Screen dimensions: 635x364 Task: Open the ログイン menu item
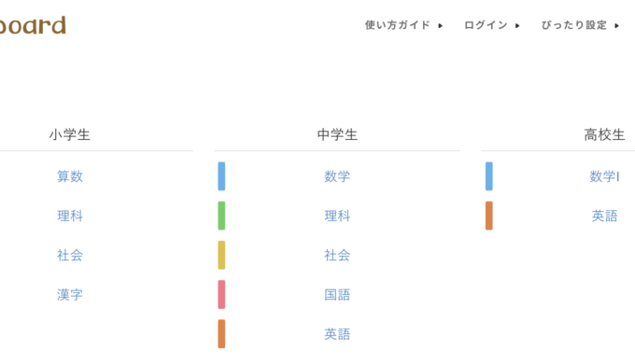coord(486,25)
